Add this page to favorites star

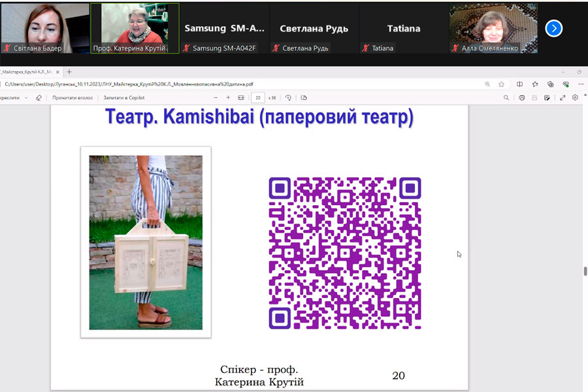coord(501,84)
